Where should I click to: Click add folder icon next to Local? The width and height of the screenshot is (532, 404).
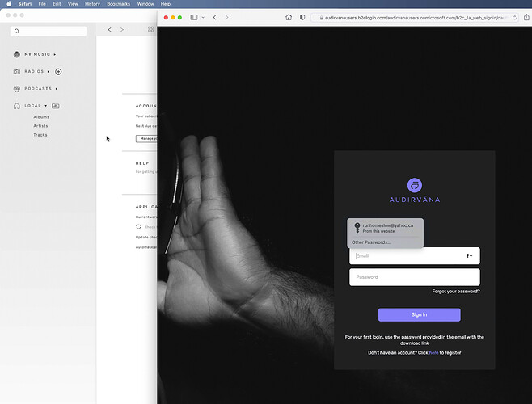[56, 106]
